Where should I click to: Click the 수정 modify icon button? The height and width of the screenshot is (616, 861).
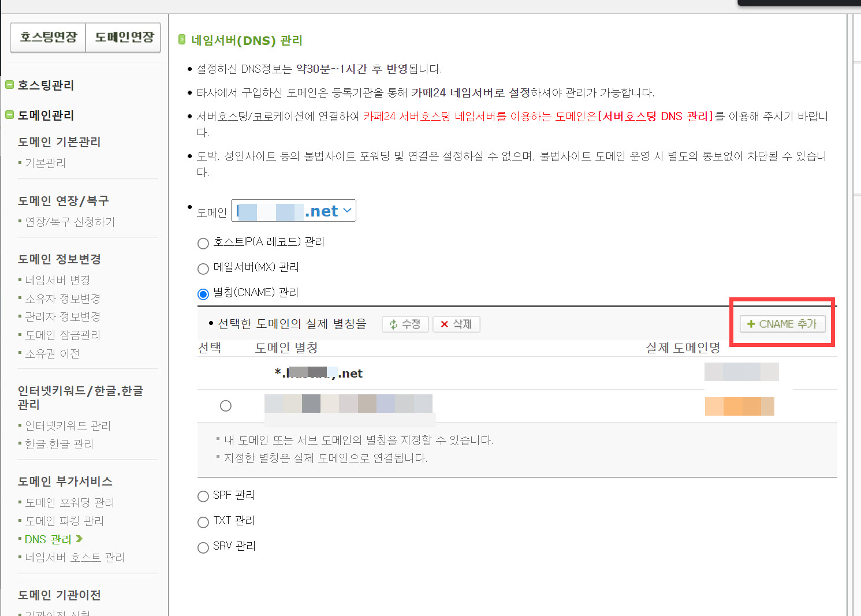point(405,324)
